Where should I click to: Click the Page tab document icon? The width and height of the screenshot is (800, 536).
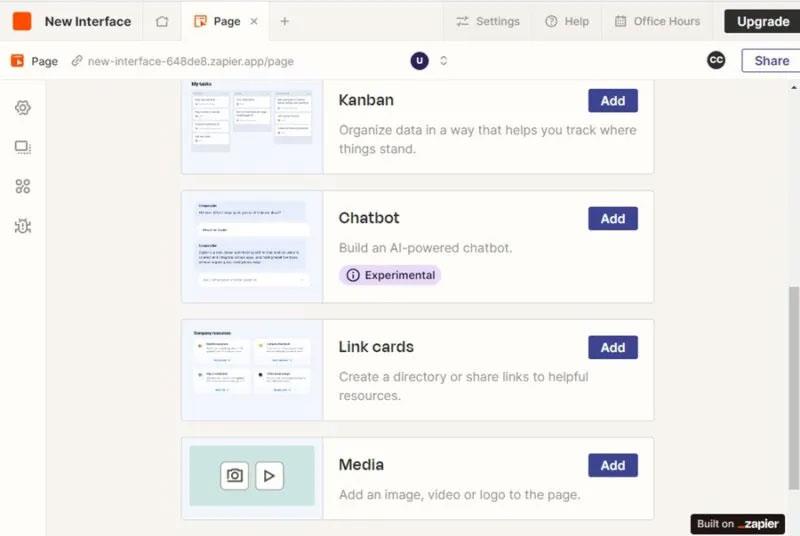(200, 21)
